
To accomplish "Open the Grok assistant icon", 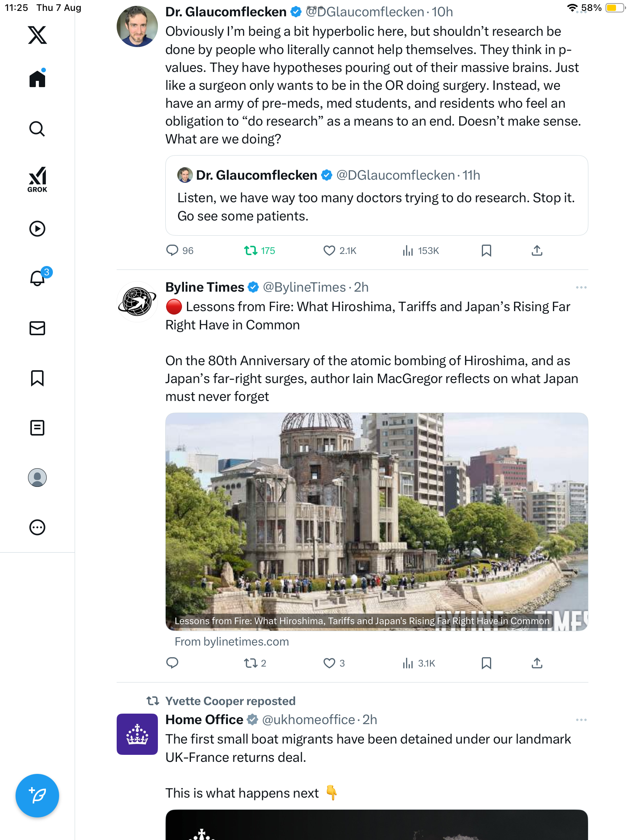I will 37,179.
